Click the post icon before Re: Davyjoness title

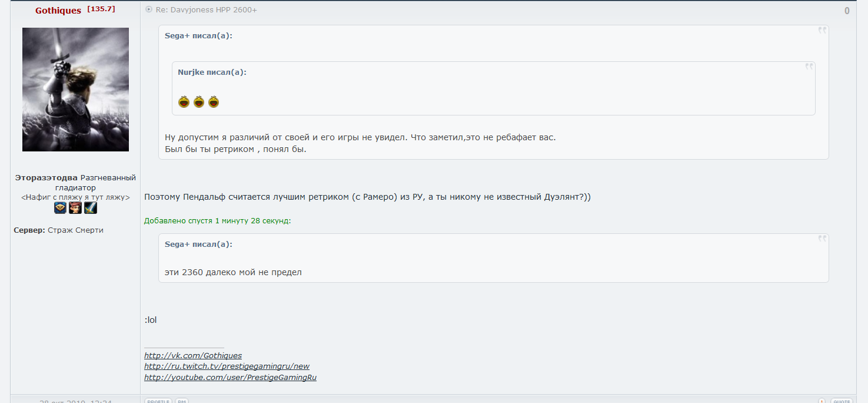pos(149,9)
